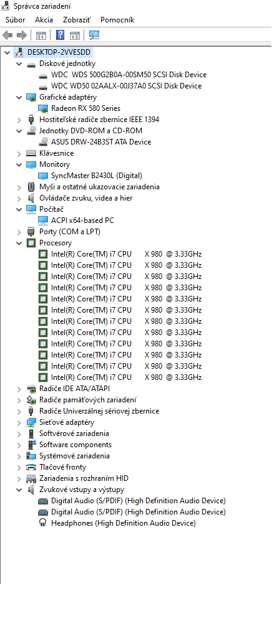Viewport: 277px width, 644px height.
Task: Show or hide console tree toolbar icon
Action: pos(41,36)
